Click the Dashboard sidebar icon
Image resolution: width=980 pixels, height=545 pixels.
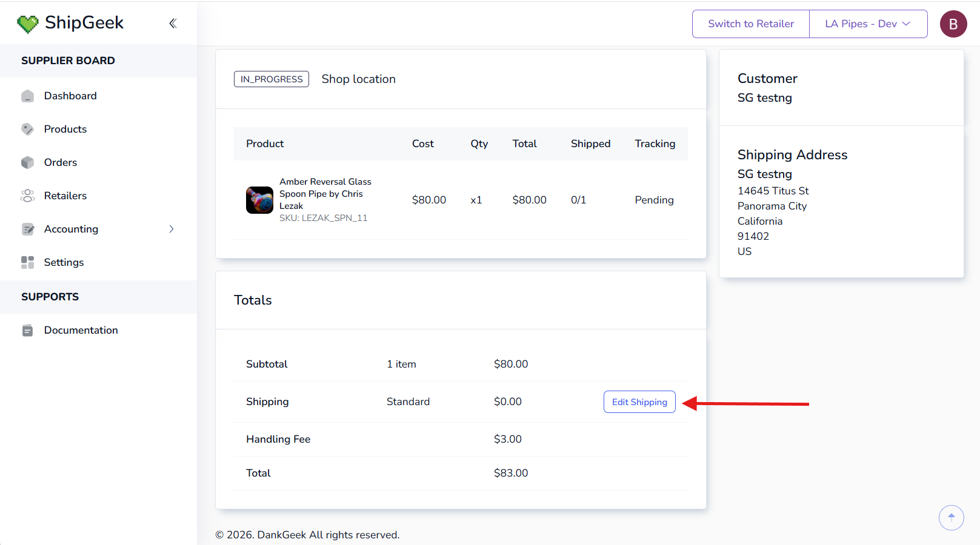[x=27, y=96]
